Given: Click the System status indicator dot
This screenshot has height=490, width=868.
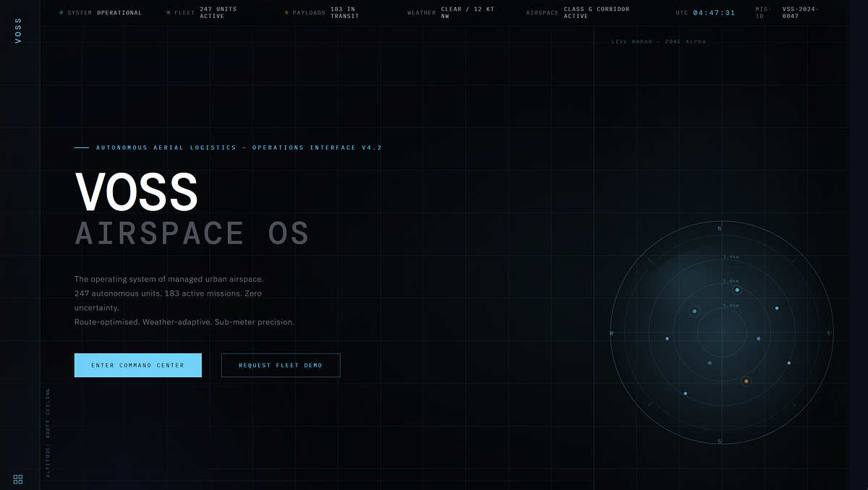Looking at the screenshot, I should [61, 13].
